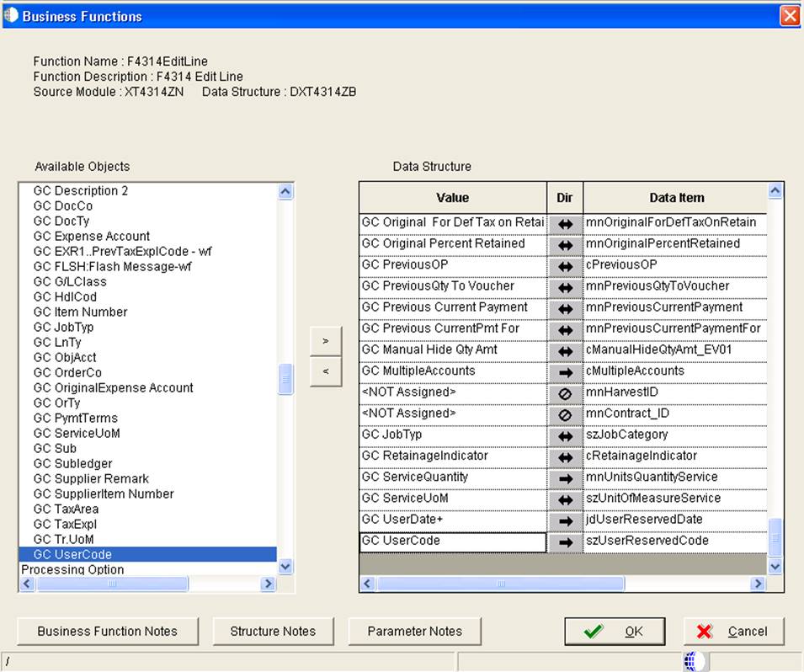Image resolution: width=804 pixels, height=672 pixels.
Task: Select GC Supplier Remark object
Action: point(91,478)
